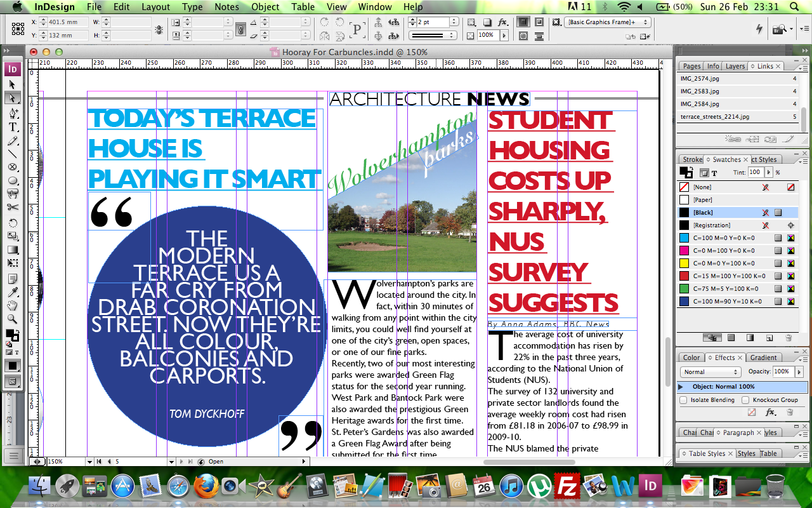This screenshot has height=508, width=812.
Task: Select IMG_2574.jpg in Links panel
Action: pyautogui.click(x=738, y=79)
